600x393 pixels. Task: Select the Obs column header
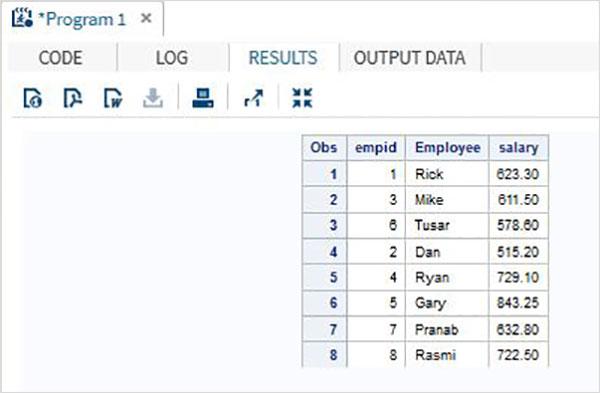tap(324, 148)
